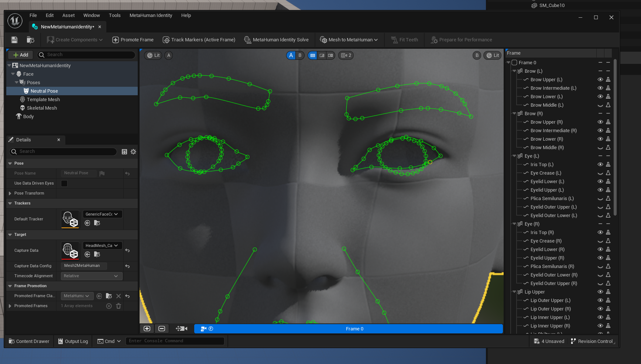Toggle visibility of Lip Outer Upper (L)
The image size is (641, 364).
600,301
